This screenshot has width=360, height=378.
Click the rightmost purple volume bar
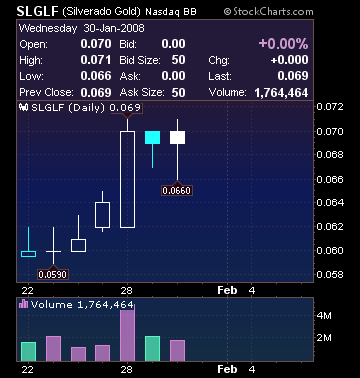click(177, 350)
